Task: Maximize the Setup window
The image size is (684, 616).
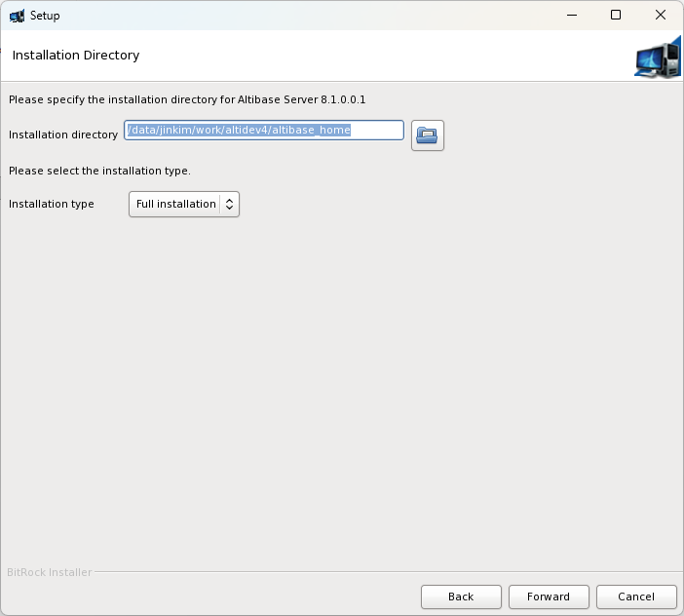Action: (x=615, y=16)
